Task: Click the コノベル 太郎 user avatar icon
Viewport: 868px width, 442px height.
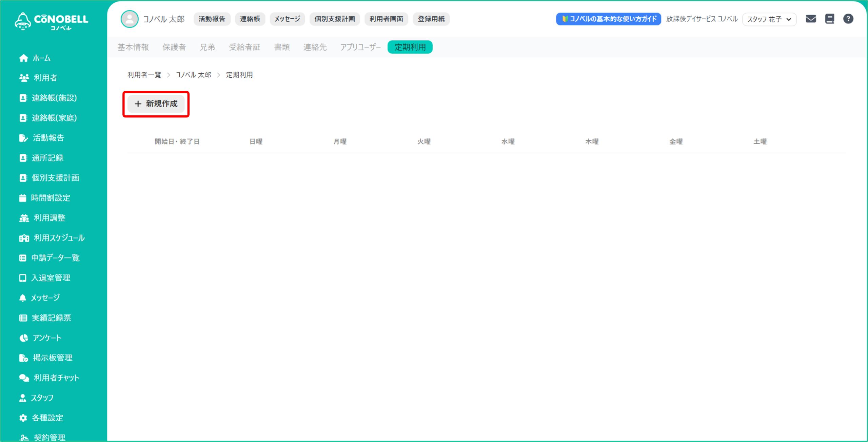Action: 130,19
